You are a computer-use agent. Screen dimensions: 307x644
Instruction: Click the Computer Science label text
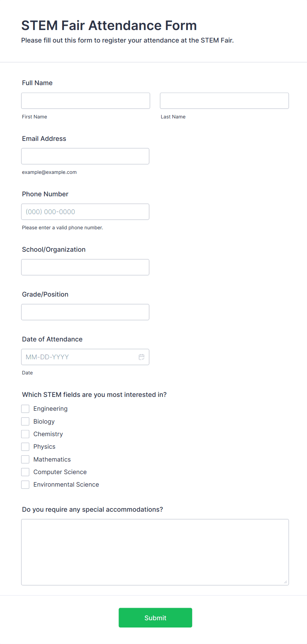(60, 472)
